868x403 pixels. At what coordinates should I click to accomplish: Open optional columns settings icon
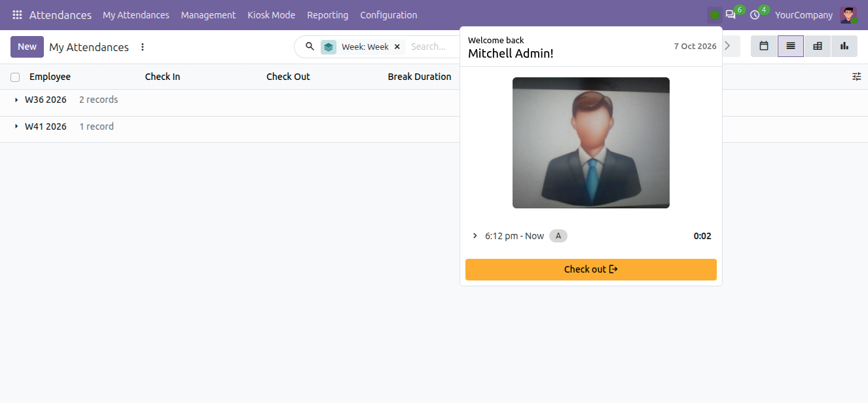tap(857, 77)
